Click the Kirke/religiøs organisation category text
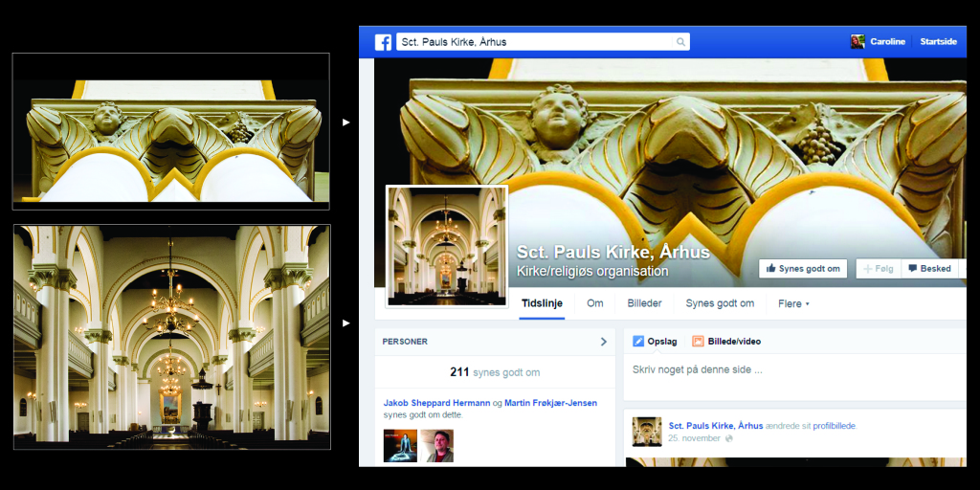 (x=592, y=271)
